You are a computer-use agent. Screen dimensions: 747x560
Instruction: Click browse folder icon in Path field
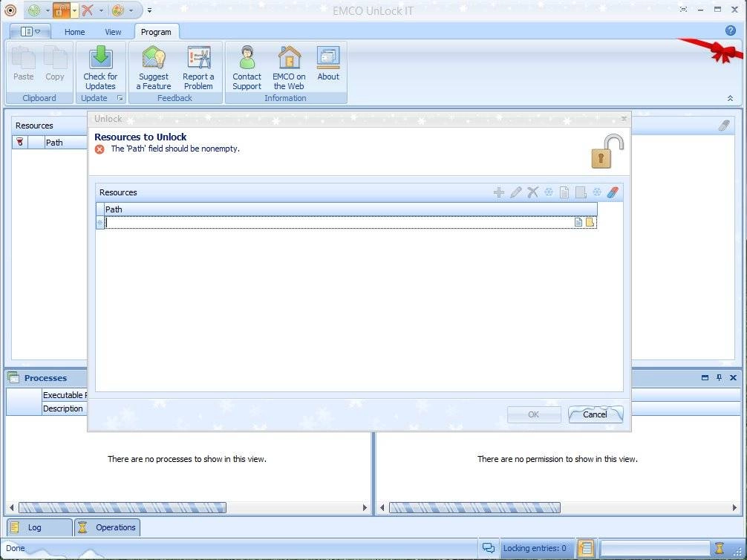point(590,222)
